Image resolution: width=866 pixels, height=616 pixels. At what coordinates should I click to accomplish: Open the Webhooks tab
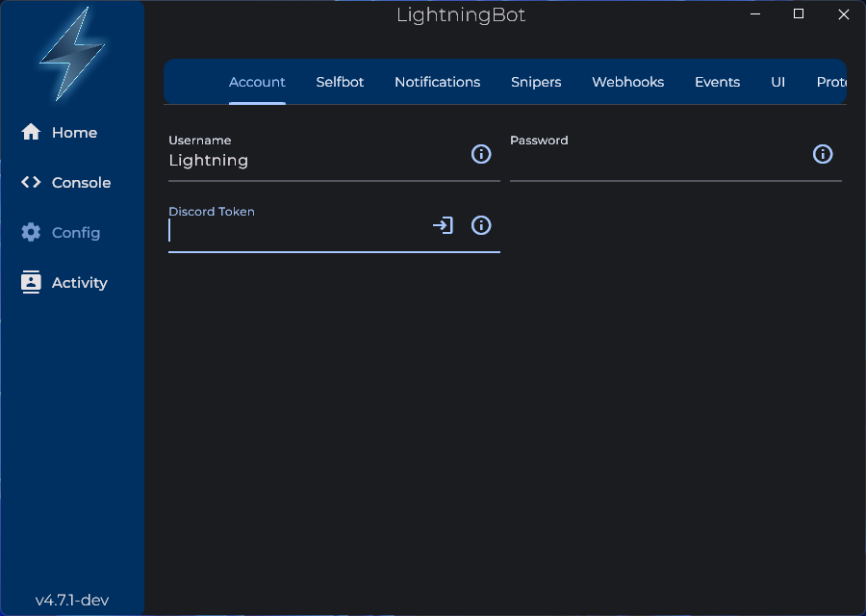click(x=627, y=82)
